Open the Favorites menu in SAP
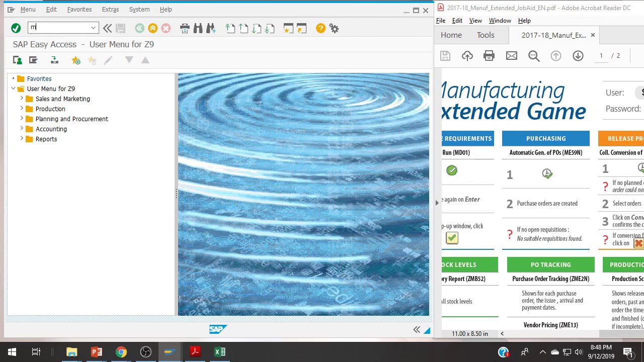 coord(79,10)
